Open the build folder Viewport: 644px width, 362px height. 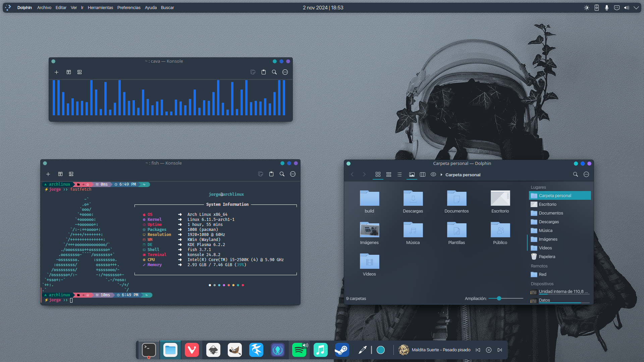pyautogui.click(x=369, y=201)
